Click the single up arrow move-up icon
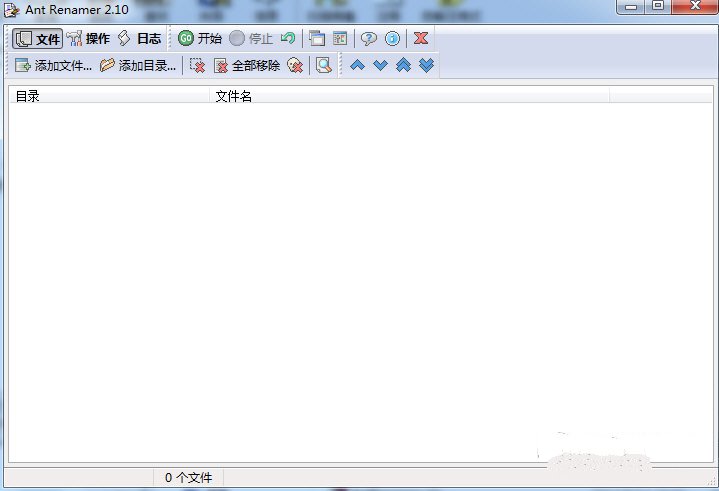The image size is (719, 491). [x=358, y=66]
